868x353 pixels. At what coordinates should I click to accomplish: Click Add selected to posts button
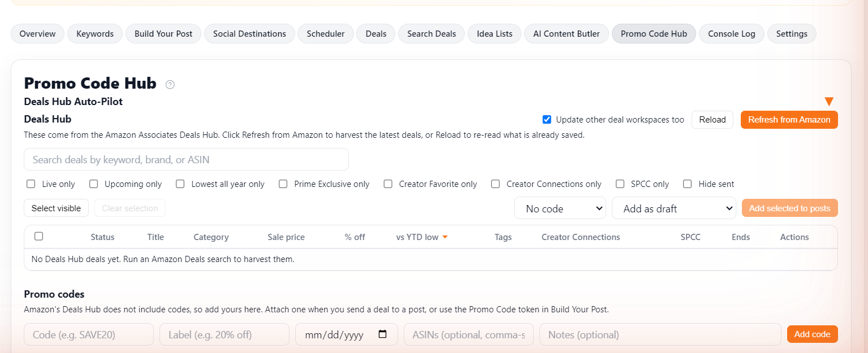pyautogui.click(x=790, y=208)
